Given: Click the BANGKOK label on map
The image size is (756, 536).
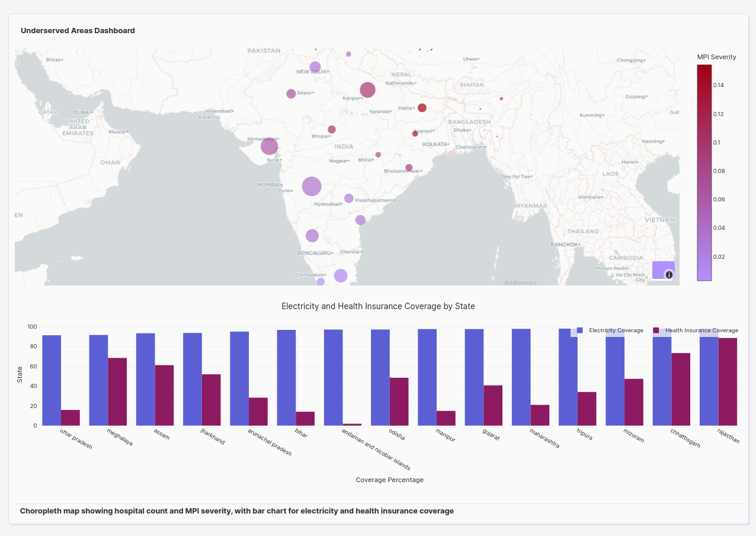Looking at the screenshot, I should click(x=564, y=244).
